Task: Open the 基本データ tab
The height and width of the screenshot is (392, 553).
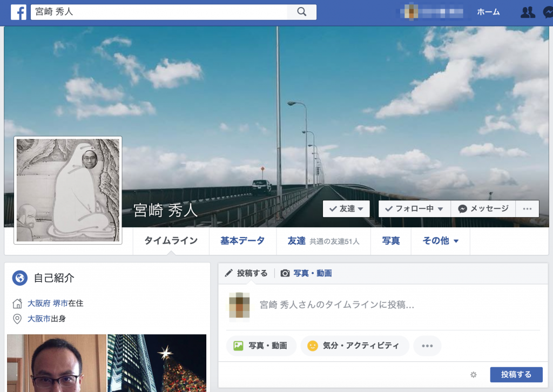Action: tap(242, 241)
